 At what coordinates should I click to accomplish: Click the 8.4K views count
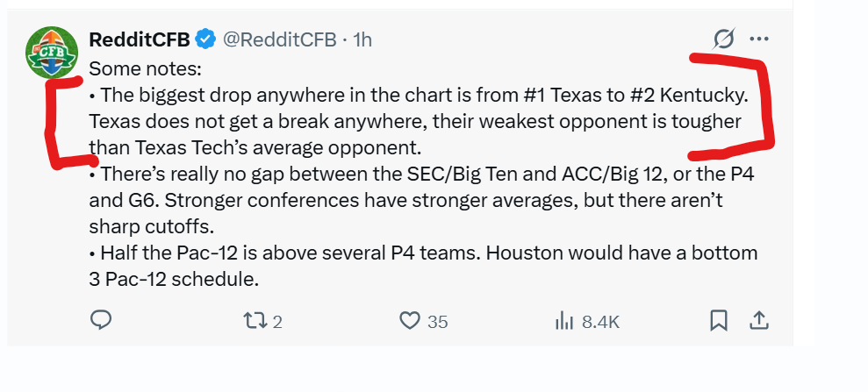click(600, 322)
